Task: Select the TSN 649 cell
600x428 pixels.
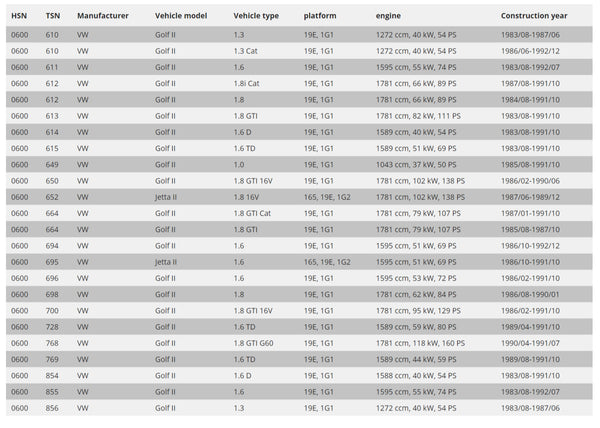Action: point(53,164)
